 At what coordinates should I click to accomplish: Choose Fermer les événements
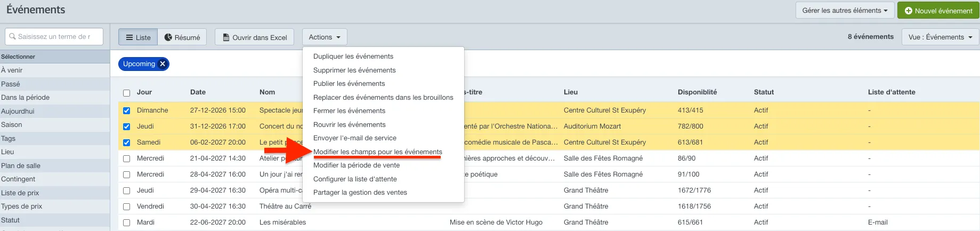349,110
